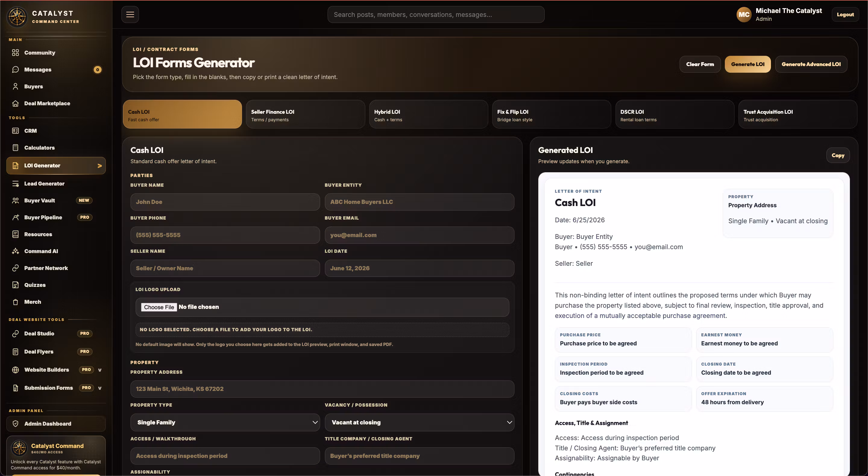Click the Deal Studio link icon
Screen dimensions: 868x476
(x=15, y=333)
